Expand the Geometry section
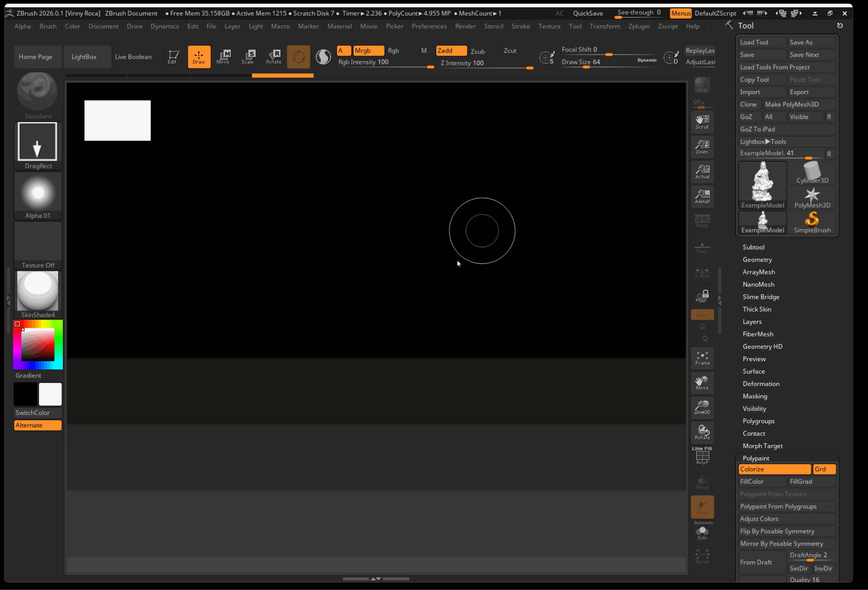Screen dimensions: 868x590 point(757,259)
